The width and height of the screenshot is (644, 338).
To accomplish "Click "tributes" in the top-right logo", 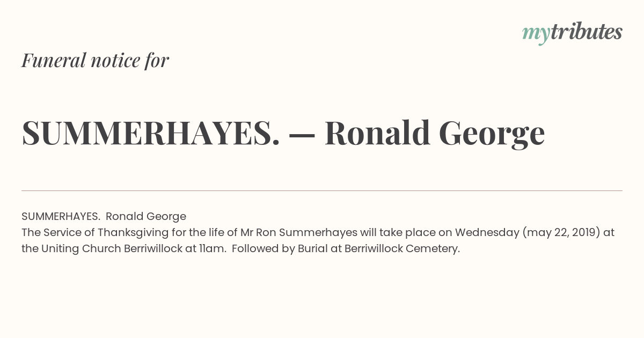I will coord(586,32).
